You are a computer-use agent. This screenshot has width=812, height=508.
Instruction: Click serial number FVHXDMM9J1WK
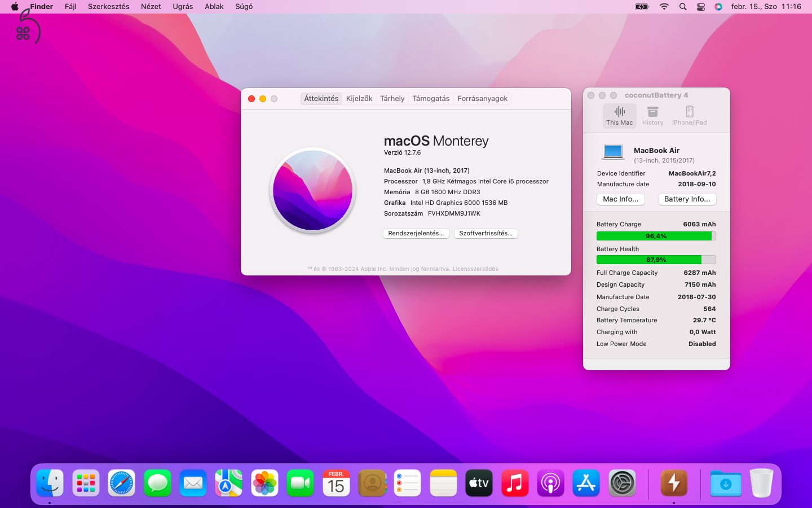point(454,213)
